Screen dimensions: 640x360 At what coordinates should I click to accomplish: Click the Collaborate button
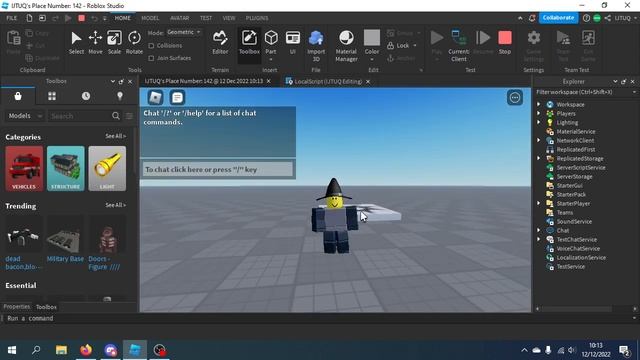click(558, 18)
